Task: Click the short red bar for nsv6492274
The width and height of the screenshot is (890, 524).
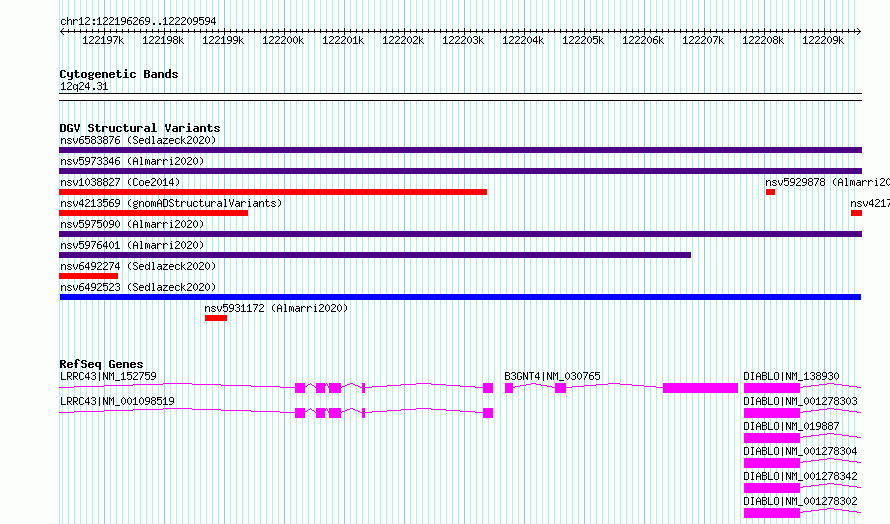Action: (89, 276)
